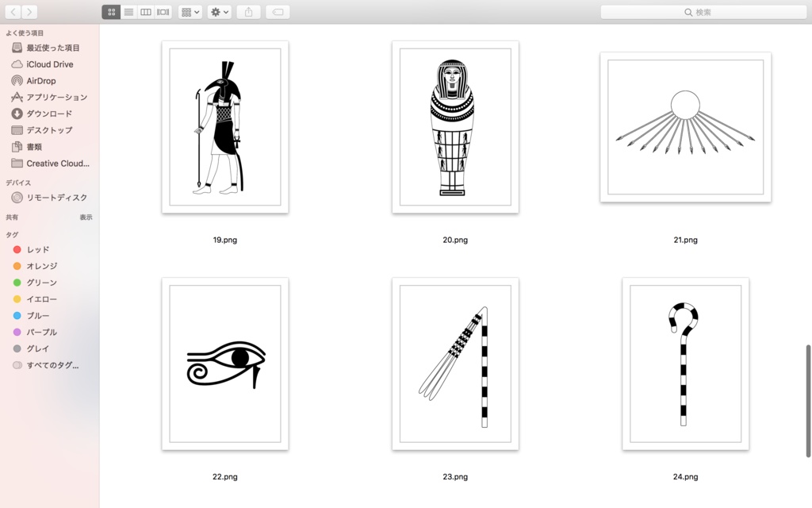This screenshot has height=508, width=812.
Task: Open iCloud Drive in the sidebar
Action: point(50,64)
